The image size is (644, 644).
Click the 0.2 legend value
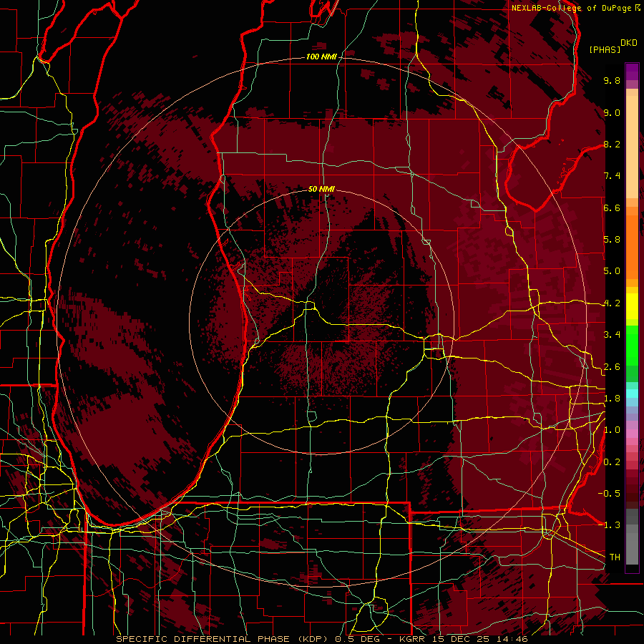click(x=612, y=462)
